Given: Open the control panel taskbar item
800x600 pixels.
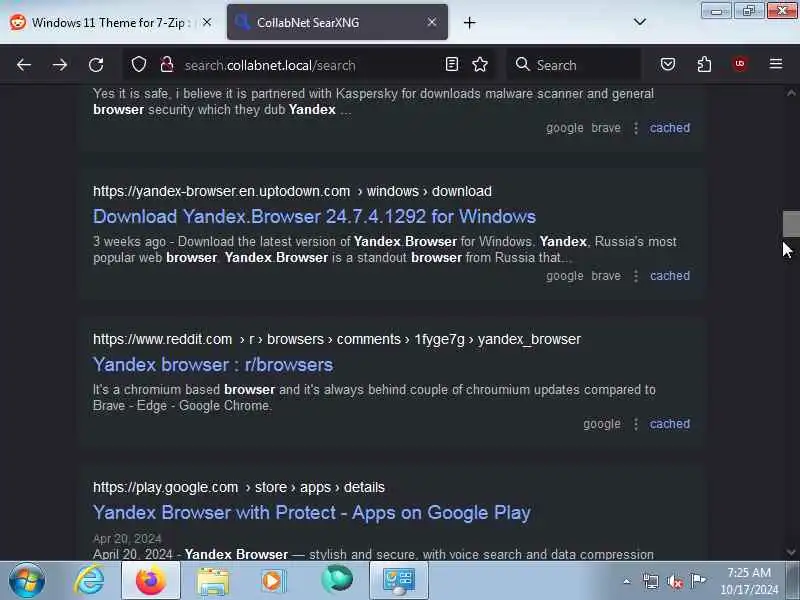Looking at the screenshot, I should click(x=399, y=580).
